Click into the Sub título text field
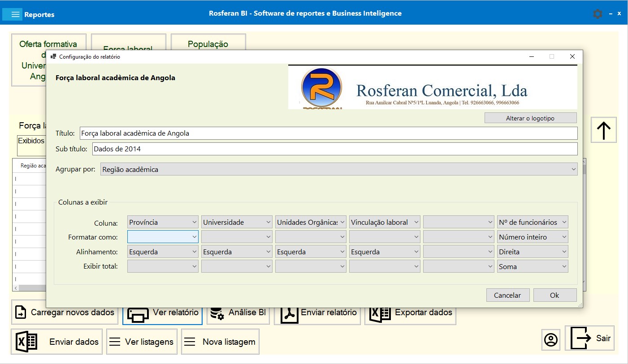 click(334, 149)
